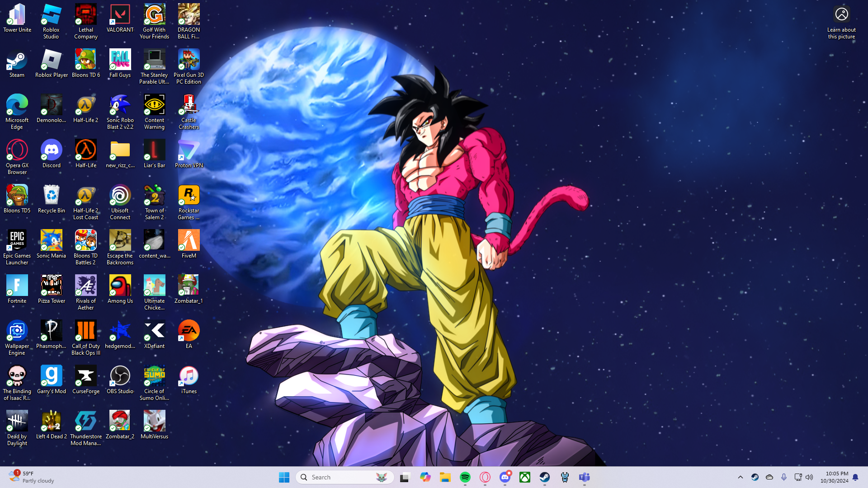Click the microphone tray icon
The width and height of the screenshot is (868, 488).
784,477
